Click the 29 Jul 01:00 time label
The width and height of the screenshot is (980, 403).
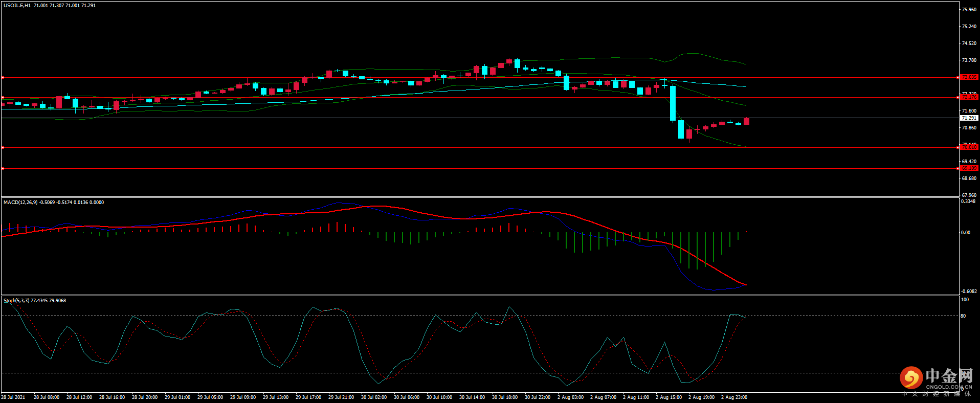[177, 397]
